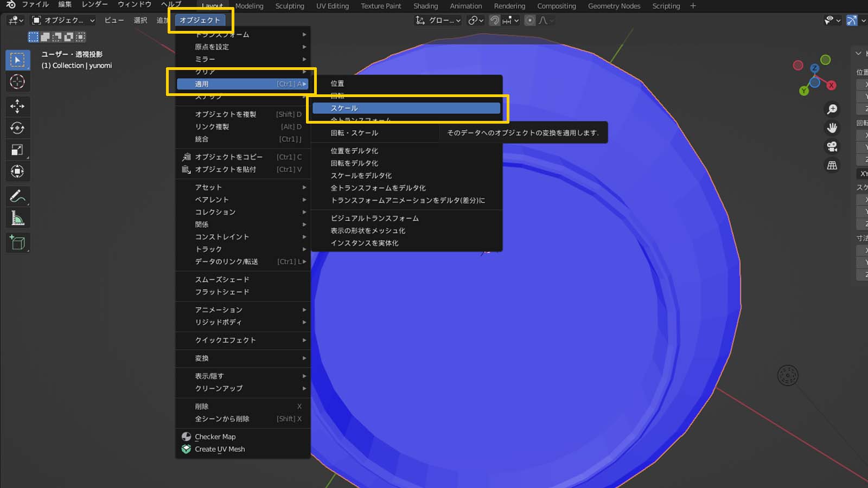Viewport: 868px width, 488px height.
Task: Open transform orientation dropdown
Action: [438, 21]
